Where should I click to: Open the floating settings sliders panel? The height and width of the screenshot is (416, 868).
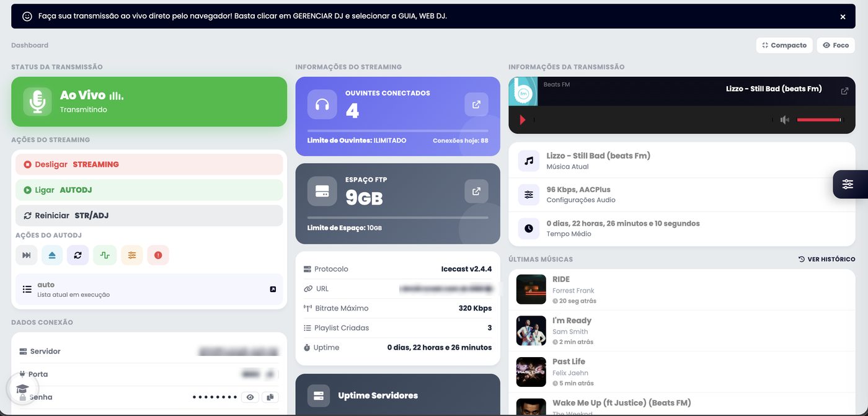(848, 184)
